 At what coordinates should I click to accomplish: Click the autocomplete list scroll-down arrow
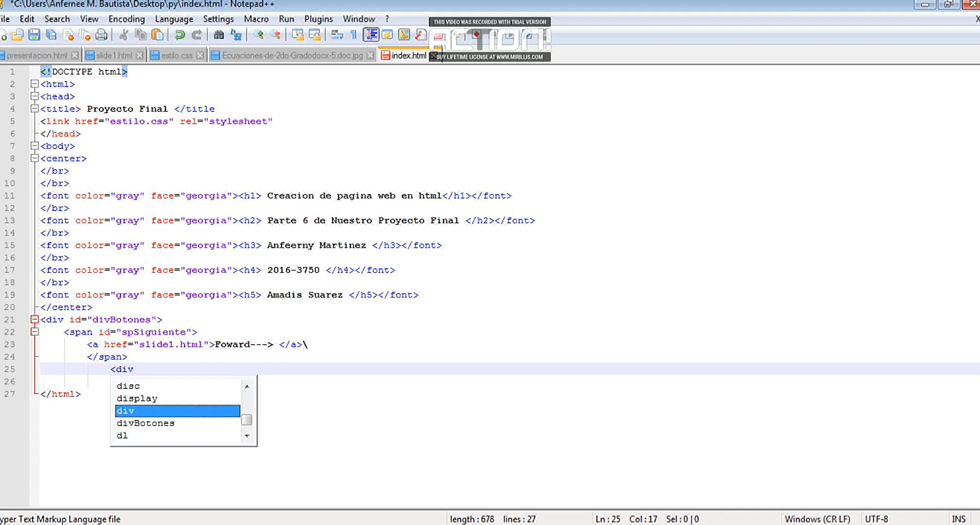[247, 436]
